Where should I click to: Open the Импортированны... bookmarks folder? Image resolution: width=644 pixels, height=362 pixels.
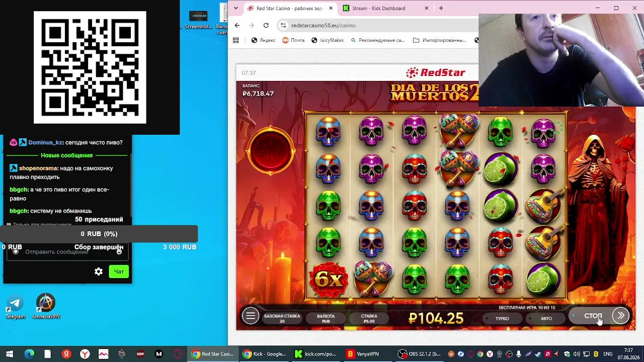(440, 40)
